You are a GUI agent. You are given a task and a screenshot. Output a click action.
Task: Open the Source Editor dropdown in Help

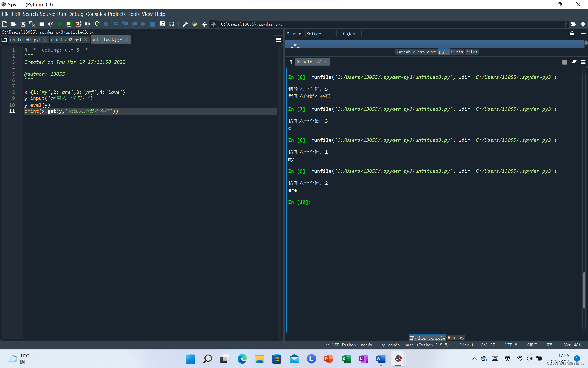click(x=321, y=34)
